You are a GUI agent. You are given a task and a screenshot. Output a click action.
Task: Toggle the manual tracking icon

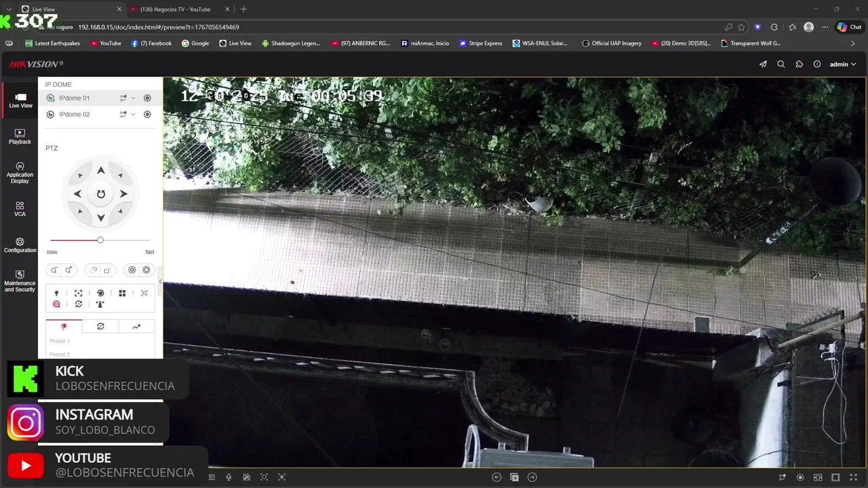[144, 293]
